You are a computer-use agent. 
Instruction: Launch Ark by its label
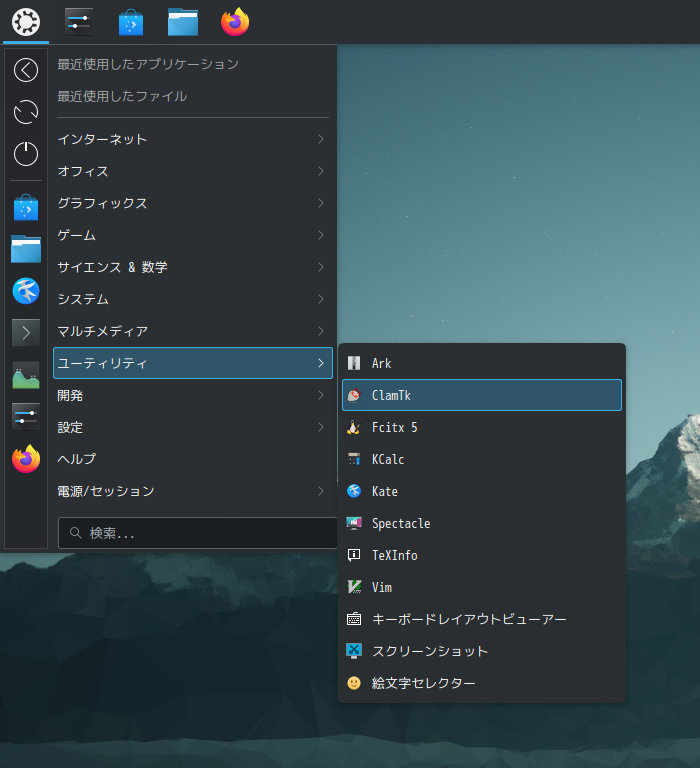pos(381,363)
